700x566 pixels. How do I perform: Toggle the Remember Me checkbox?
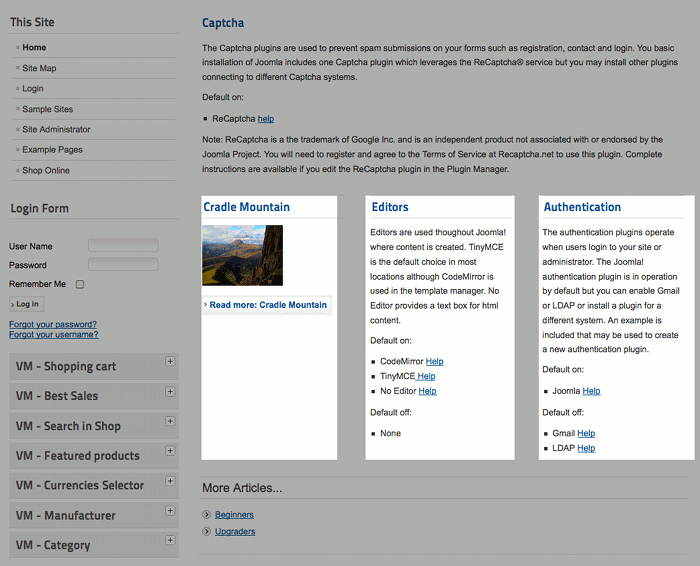(80, 285)
